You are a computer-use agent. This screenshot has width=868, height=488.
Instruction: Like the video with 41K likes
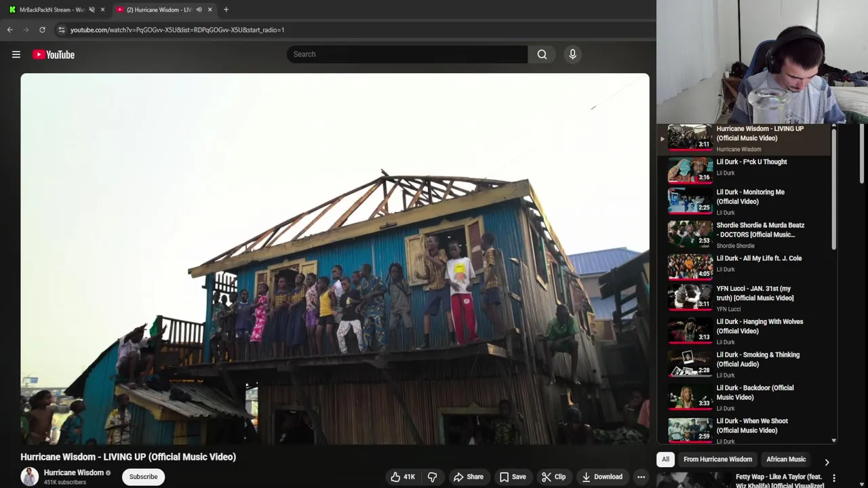[x=403, y=476]
